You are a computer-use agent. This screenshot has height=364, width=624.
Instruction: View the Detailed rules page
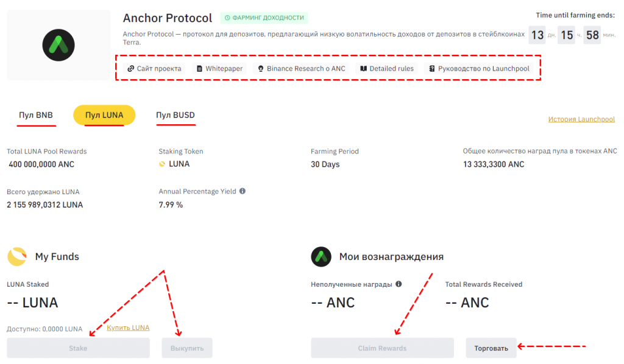point(386,69)
